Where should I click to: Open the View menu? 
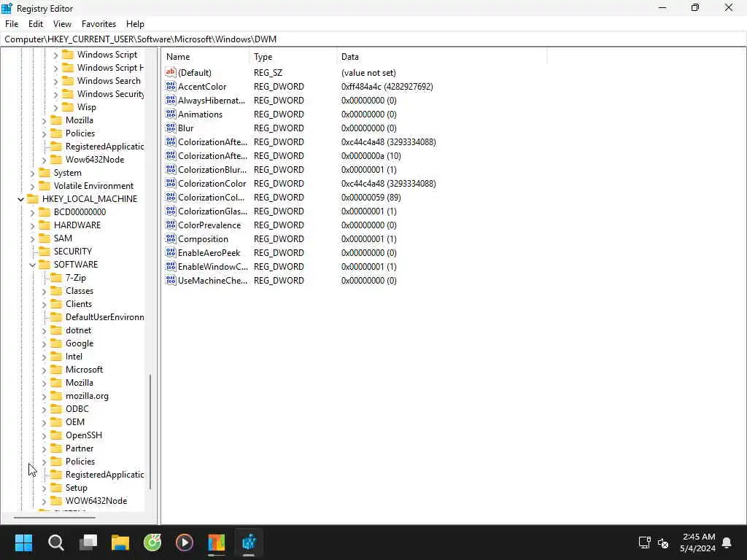pyautogui.click(x=62, y=24)
